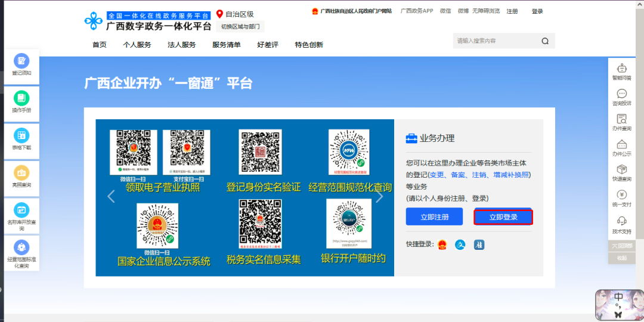Viewport: 644px width, 322px height.
Task: Click the 支付宝扫一扫 QR code
Action: coord(186,152)
